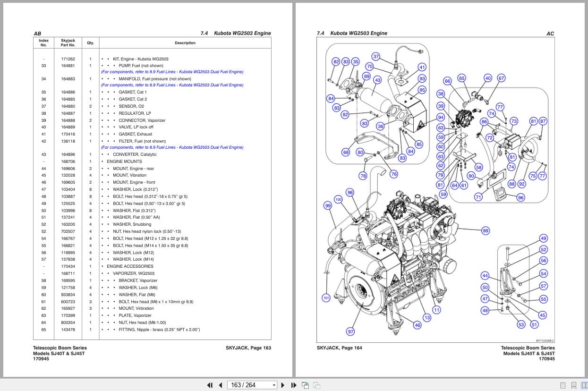Click the Description column header

[x=185, y=43]
